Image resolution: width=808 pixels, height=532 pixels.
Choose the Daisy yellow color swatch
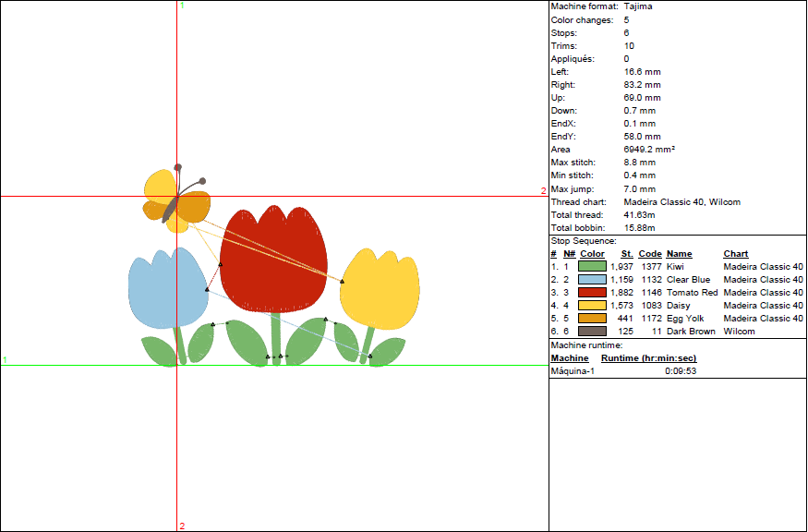pos(592,306)
